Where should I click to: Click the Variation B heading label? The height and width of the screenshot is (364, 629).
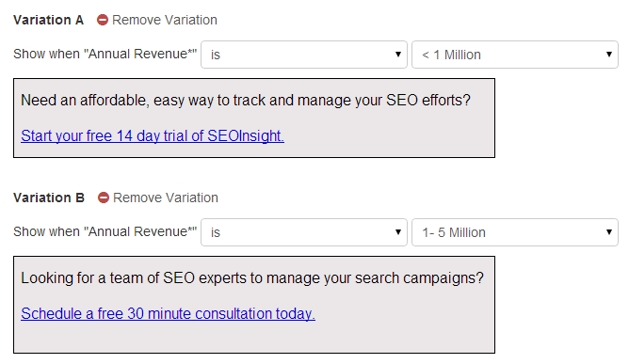(x=49, y=198)
